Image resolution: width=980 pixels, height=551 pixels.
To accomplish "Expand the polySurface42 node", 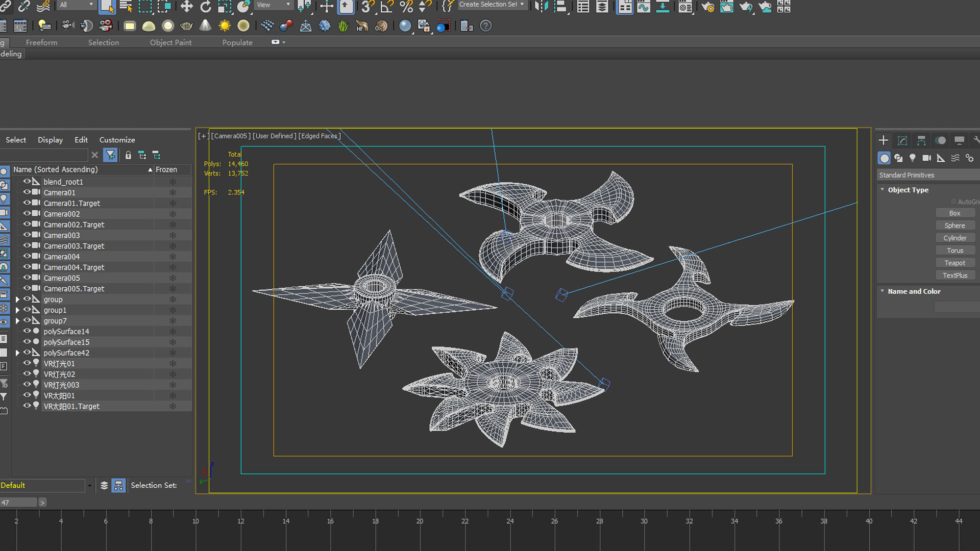I will (x=18, y=353).
